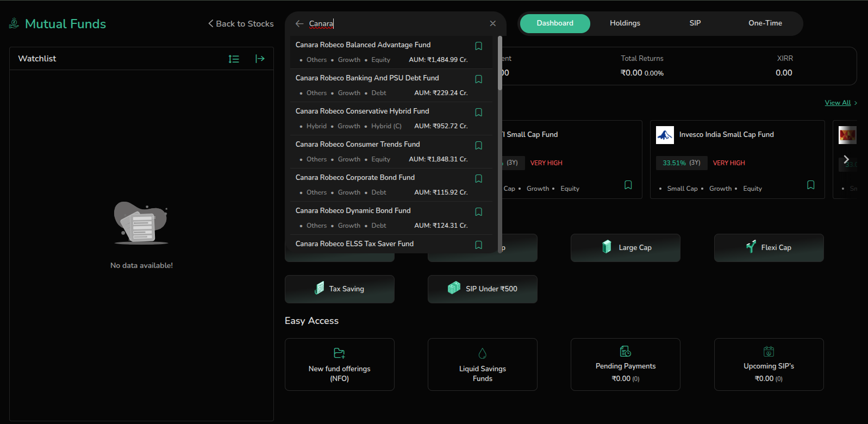Image resolution: width=868 pixels, height=424 pixels.
Task: Open Canara Robeco Dynamic Bond Fund result
Action: click(x=391, y=218)
